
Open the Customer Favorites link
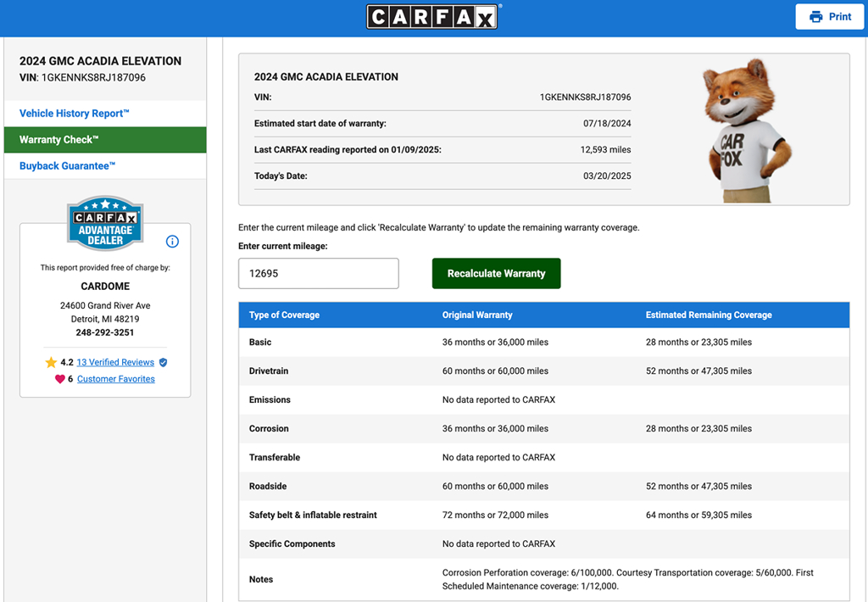[x=116, y=379]
